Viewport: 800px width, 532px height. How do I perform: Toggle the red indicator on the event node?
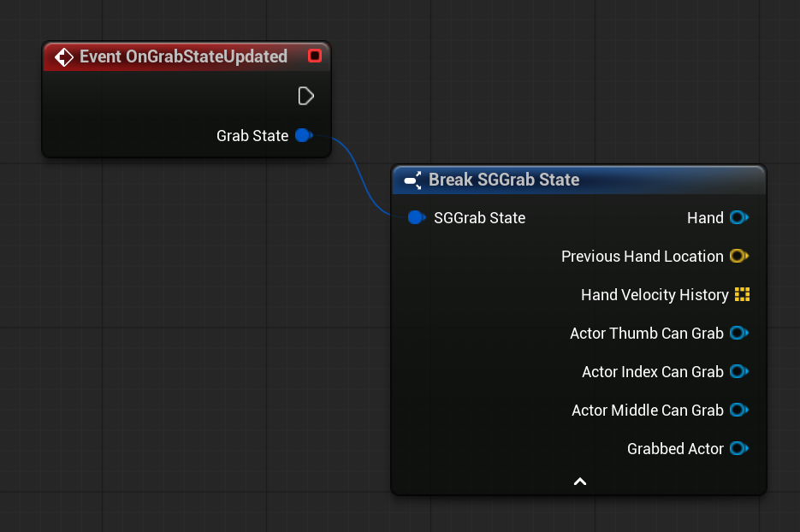tap(315, 56)
